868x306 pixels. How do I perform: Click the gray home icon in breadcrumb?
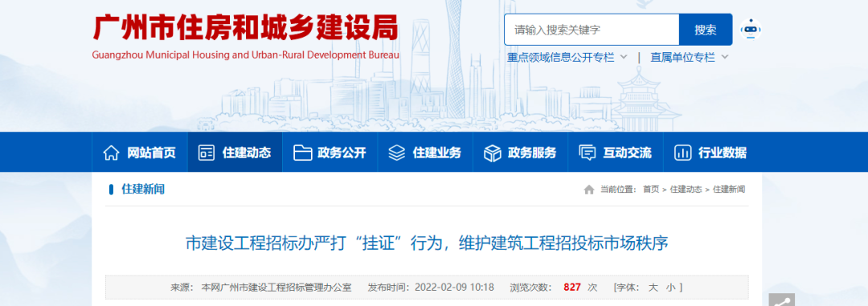point(589,190)
